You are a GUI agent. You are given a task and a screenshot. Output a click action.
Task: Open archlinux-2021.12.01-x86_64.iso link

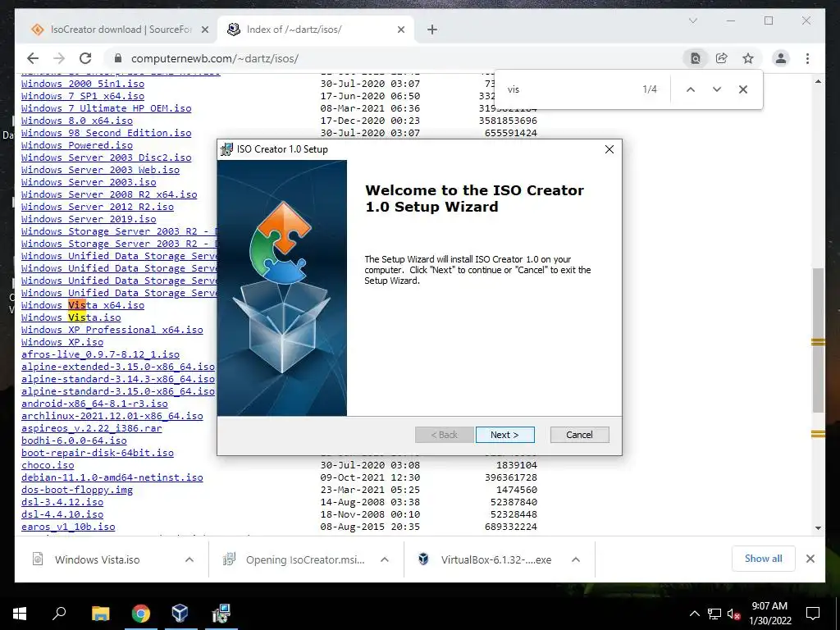[112, 416]
